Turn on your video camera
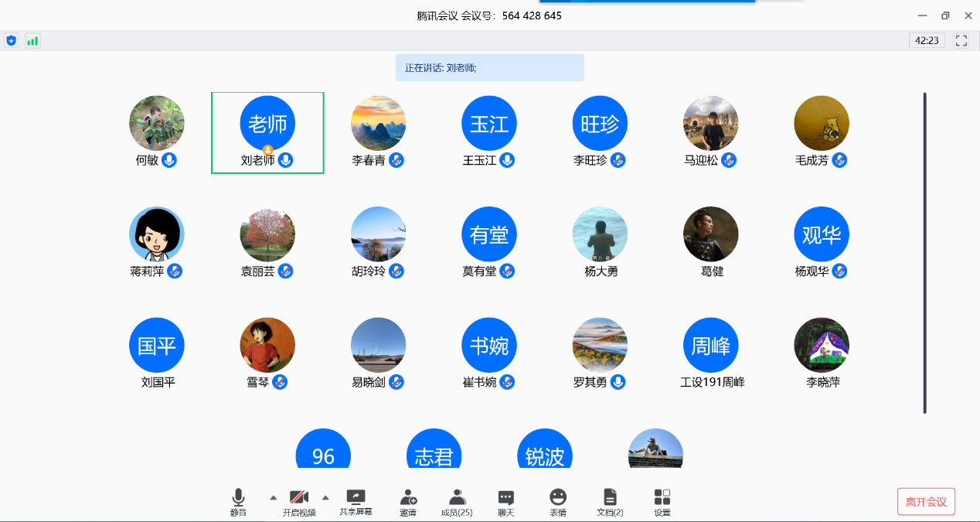Image resolution: width=980 pixels, height=522 pixels. tap(299, 501)
